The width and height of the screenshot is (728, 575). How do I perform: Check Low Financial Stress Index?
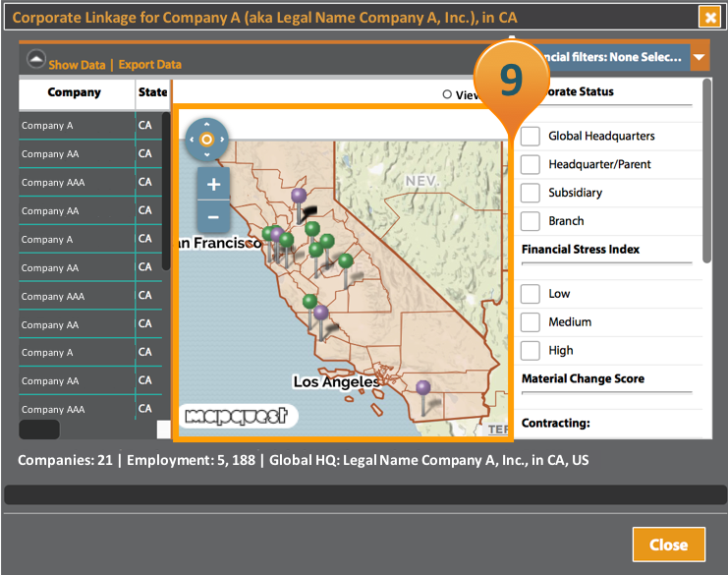(530, 294)
